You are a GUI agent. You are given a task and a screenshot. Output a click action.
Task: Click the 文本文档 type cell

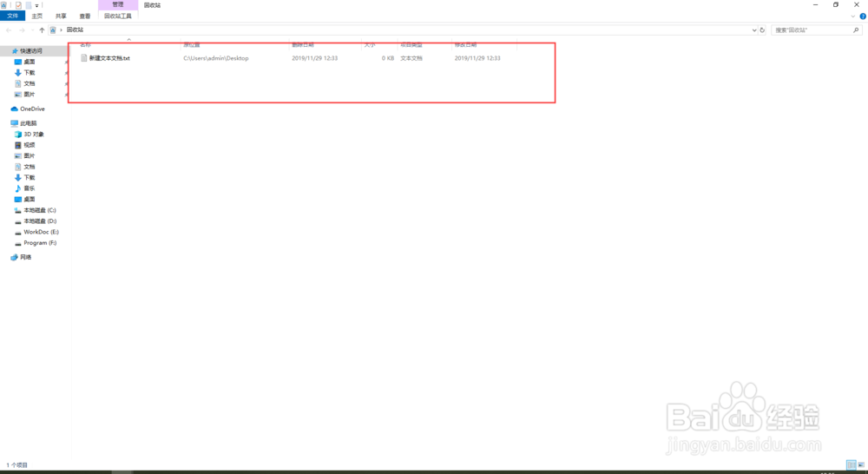point(411,58)
